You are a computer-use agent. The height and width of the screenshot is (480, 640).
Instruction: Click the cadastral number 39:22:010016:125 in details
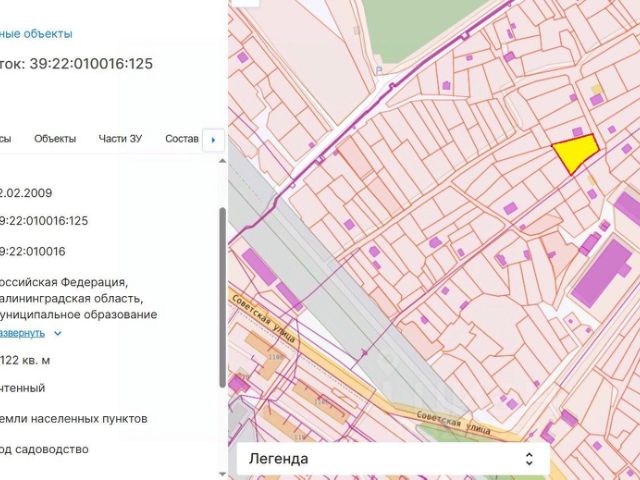click(x=44, y=221)
